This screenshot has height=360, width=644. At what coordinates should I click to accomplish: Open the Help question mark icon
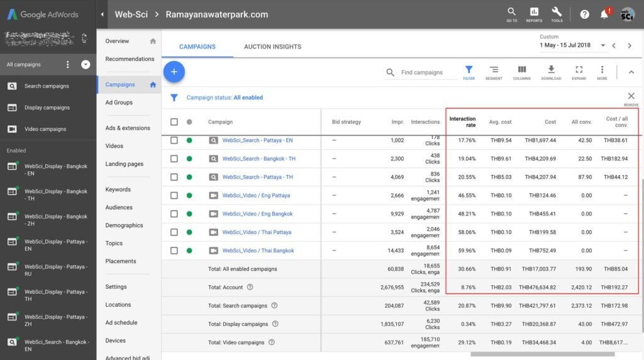click(x=584, y=14)
